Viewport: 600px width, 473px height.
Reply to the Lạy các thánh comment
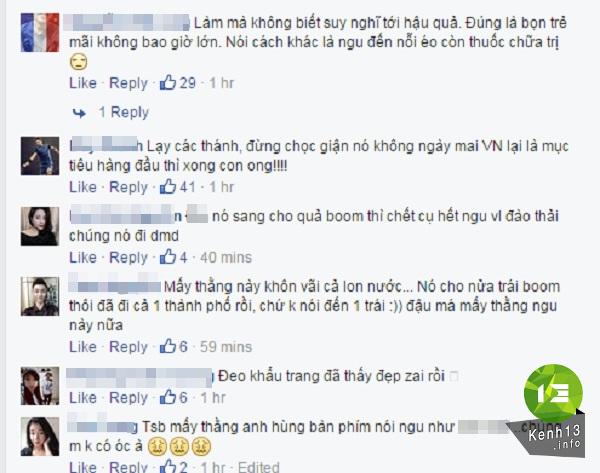(x=128, y=187)
